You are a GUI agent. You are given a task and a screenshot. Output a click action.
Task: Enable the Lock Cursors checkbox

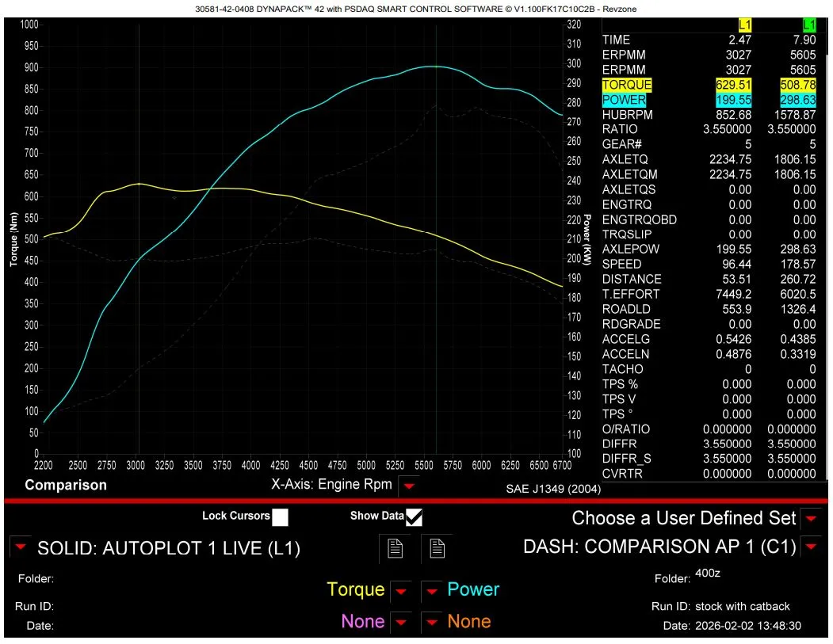[x=279, y=516]
